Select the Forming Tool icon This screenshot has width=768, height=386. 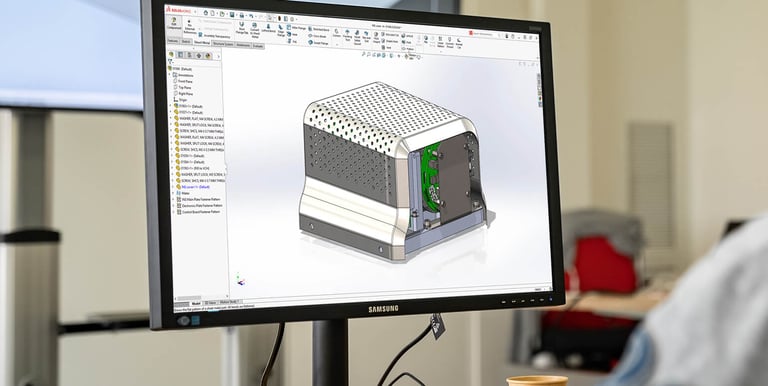click(x=347, y=35)
